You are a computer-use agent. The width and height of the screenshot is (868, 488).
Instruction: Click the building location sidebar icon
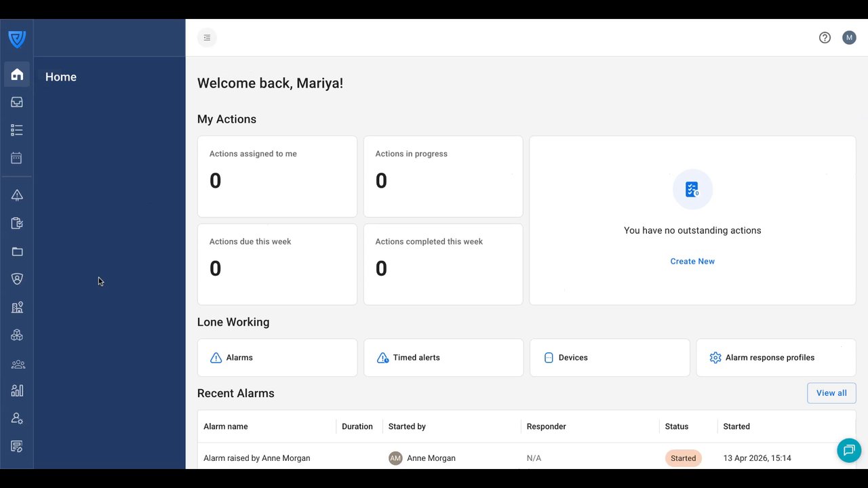(x=17, y=307)
